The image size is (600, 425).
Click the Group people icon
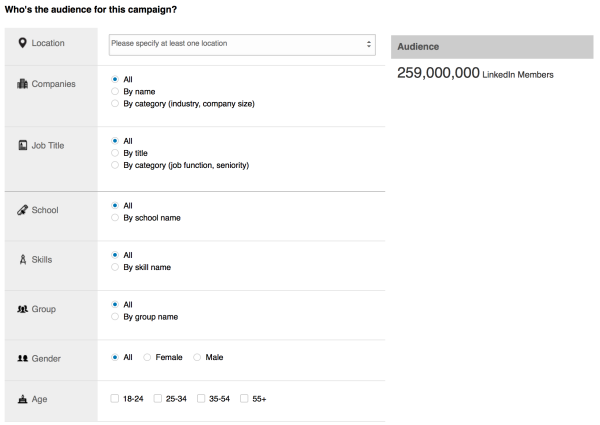coord(23,309)
